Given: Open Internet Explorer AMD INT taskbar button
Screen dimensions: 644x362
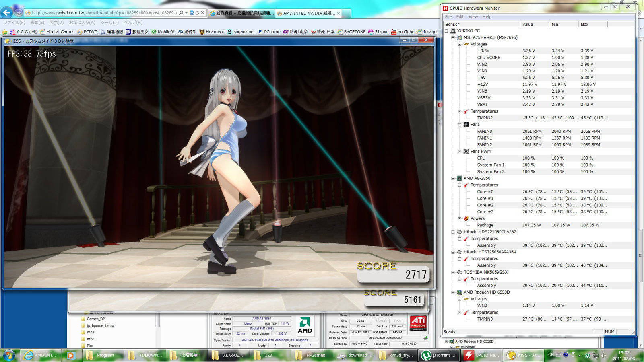Looking at the screenshot, I should pos(40,355).
